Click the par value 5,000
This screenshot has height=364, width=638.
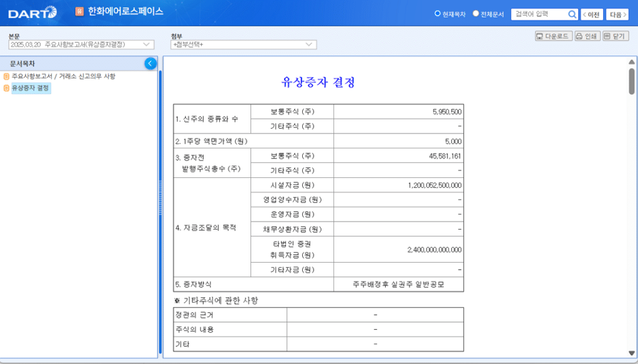(454, 141)
